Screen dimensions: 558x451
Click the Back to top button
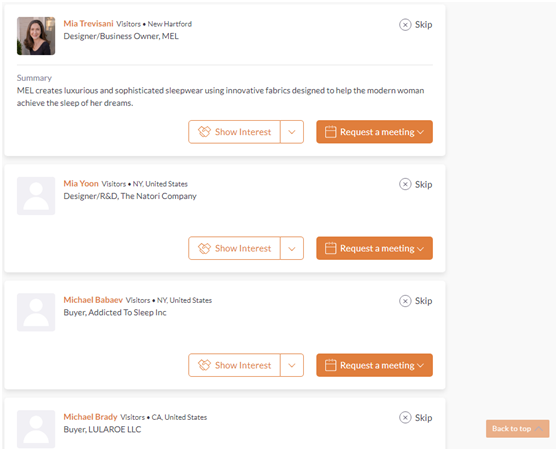tap(517, 429)
